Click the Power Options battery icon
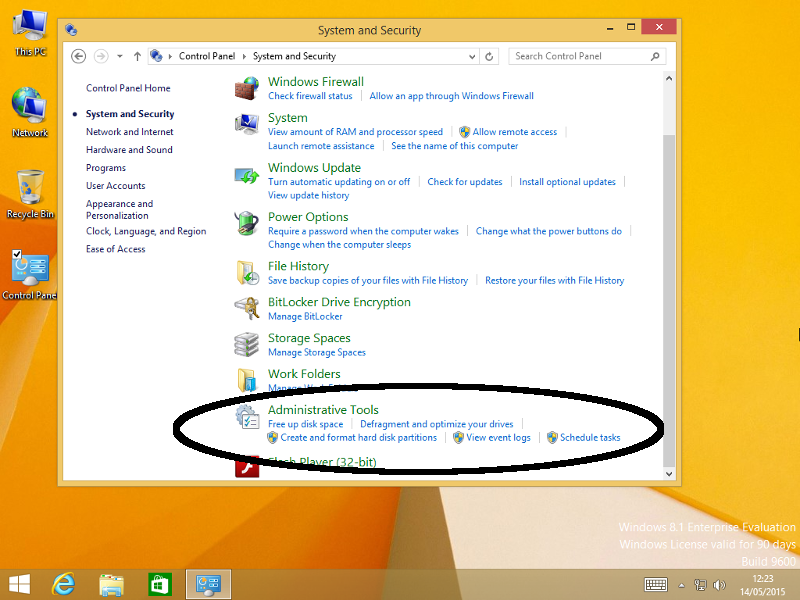 pyautogui.click(x=247, y=223)
